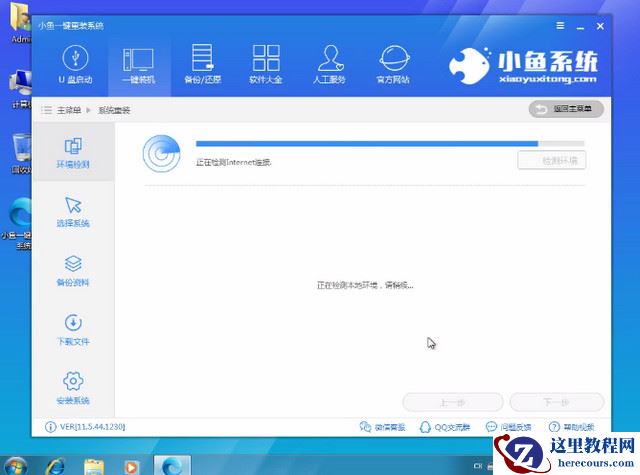Close the 小鱼一键重装系统 window
The image size is (640, 475).
coord(600,26)
